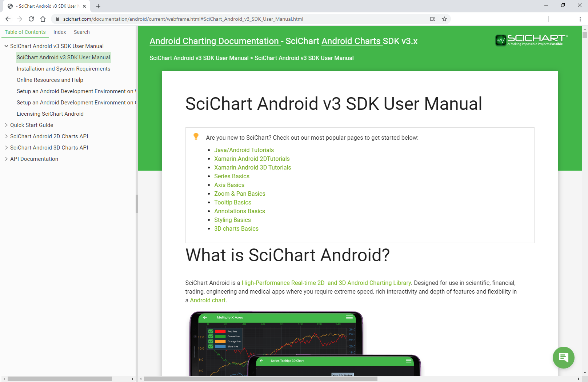Expand SciChart Android 3D Charts API node
This screenshot has width=588, height=382.
tap(6, 148)
